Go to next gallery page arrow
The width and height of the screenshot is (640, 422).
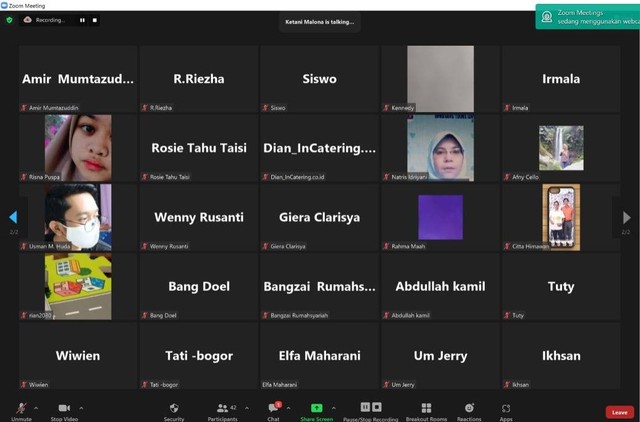click(626, 218)
